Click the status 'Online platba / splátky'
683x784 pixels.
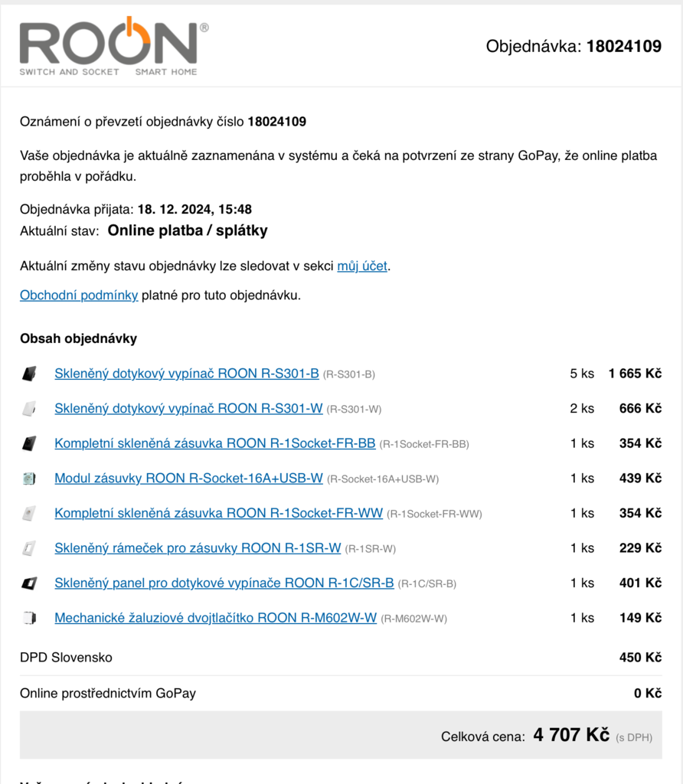tap(188, 230)
